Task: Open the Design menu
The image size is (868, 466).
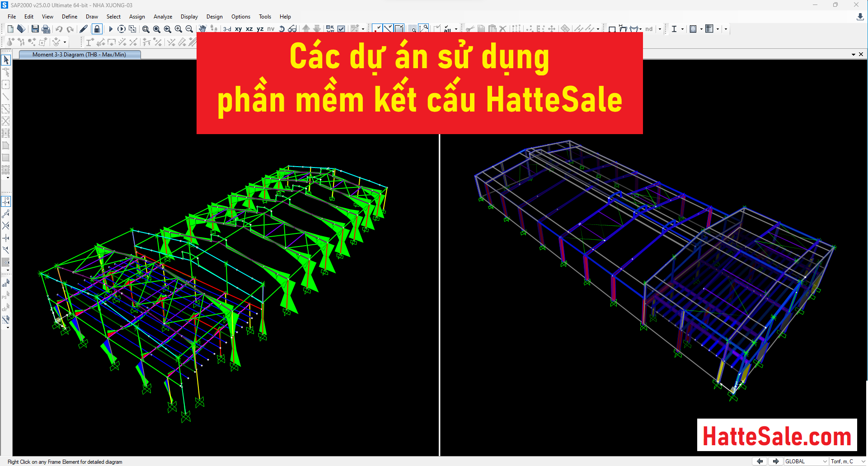Action: [x=215, y=17]
